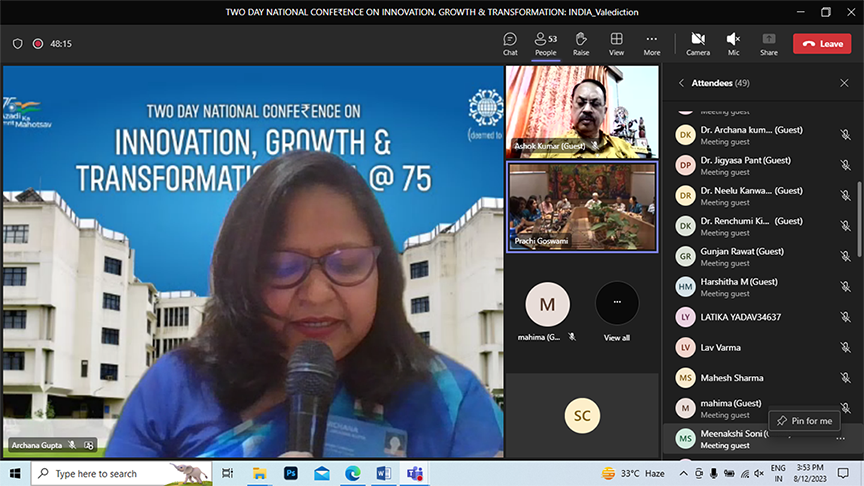
Task: Click the muted mic icon beside Lav Varma
Action: point(845,347)
